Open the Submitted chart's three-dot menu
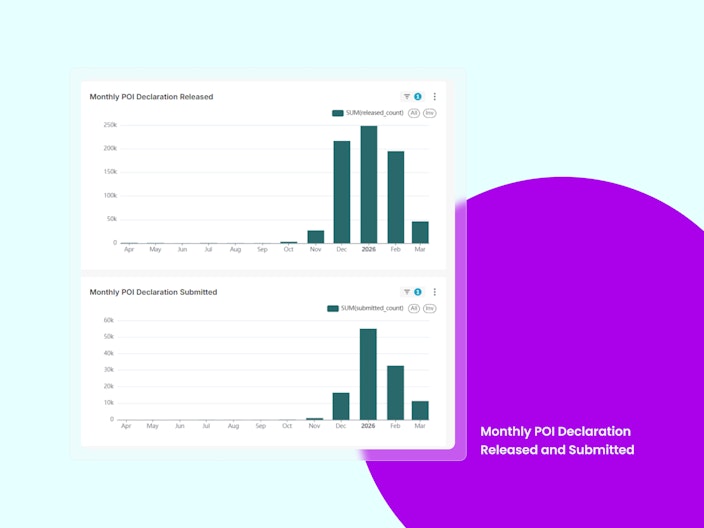704x528 pixels. click(434, 292)
